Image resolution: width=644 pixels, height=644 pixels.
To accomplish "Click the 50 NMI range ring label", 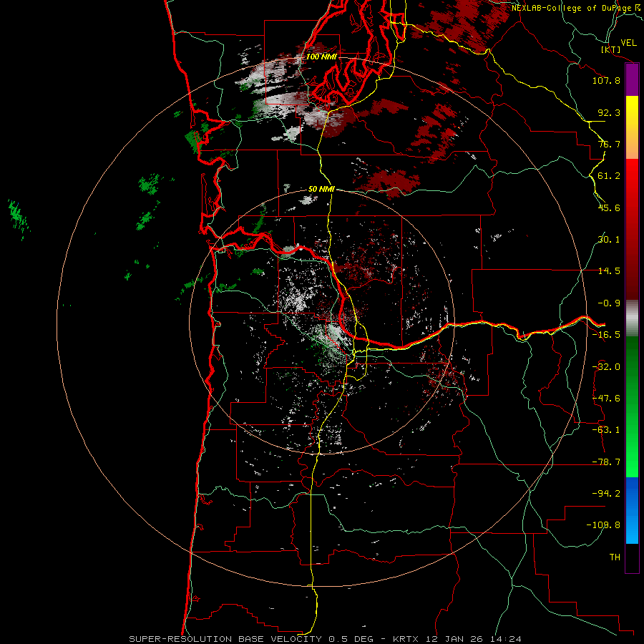I will (321, 190).
